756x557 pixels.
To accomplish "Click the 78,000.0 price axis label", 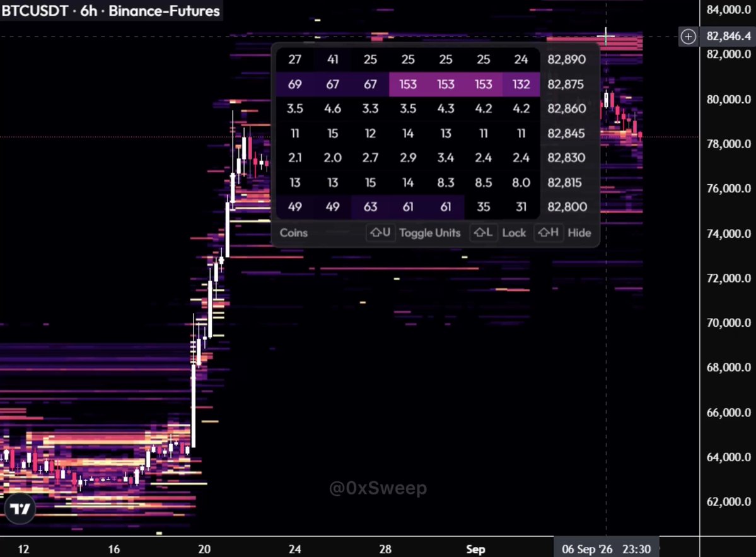I will 728,144.
